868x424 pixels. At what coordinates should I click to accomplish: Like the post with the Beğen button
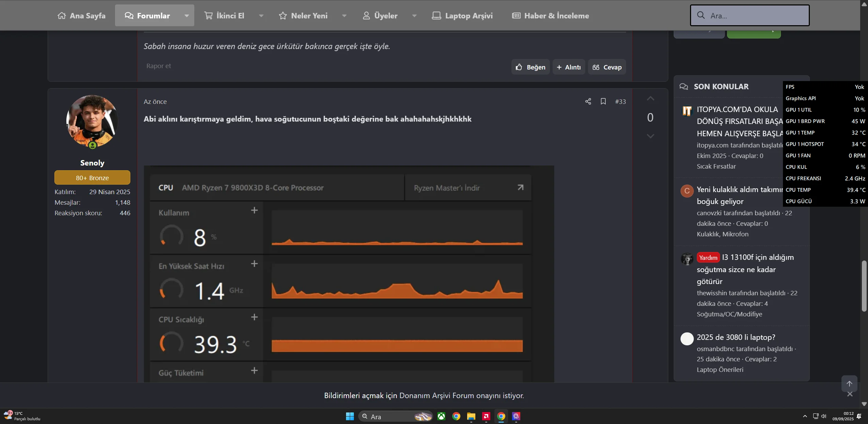point(530,67)
